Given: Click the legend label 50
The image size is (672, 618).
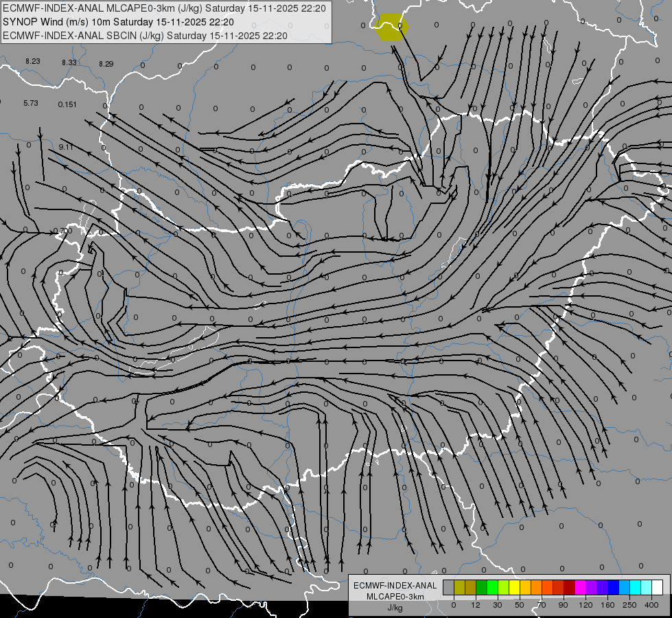Looking at the screenshot, I should pos(520,605).
